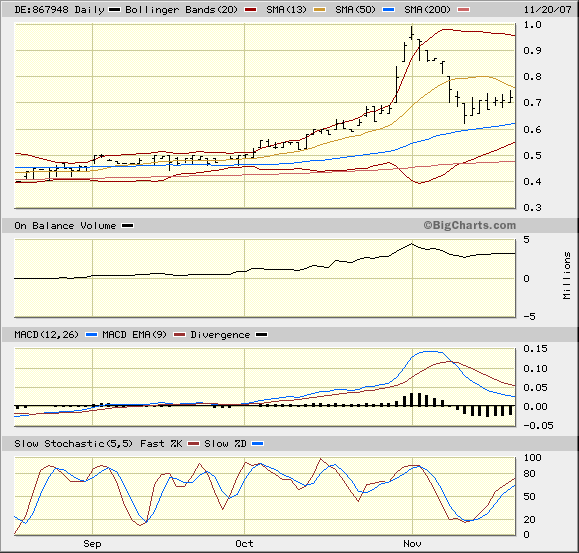Viewport: 579px width, 553px height.
Task: Click the 0.5 price axis value
Action: [x=532, y=155]
